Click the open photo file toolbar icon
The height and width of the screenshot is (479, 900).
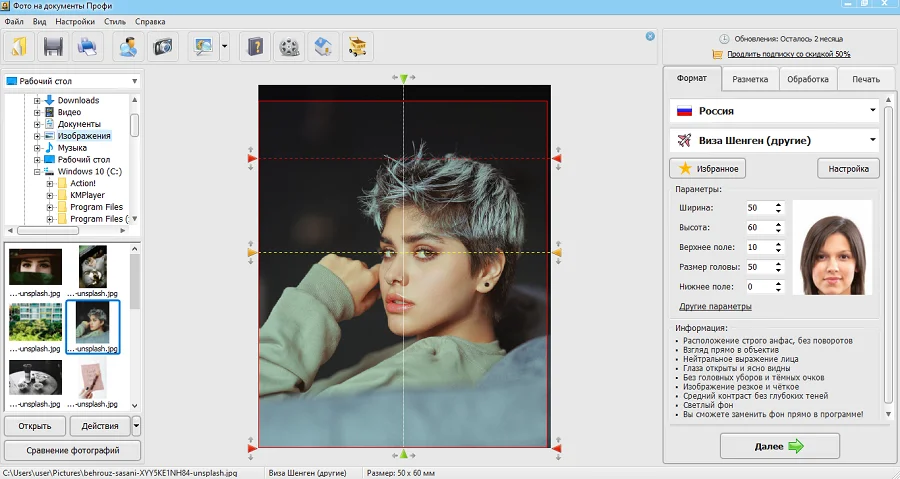[21, 46]
